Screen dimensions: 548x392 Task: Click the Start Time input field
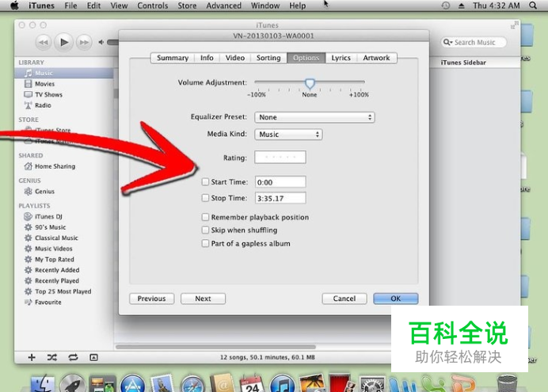[280, 182]
